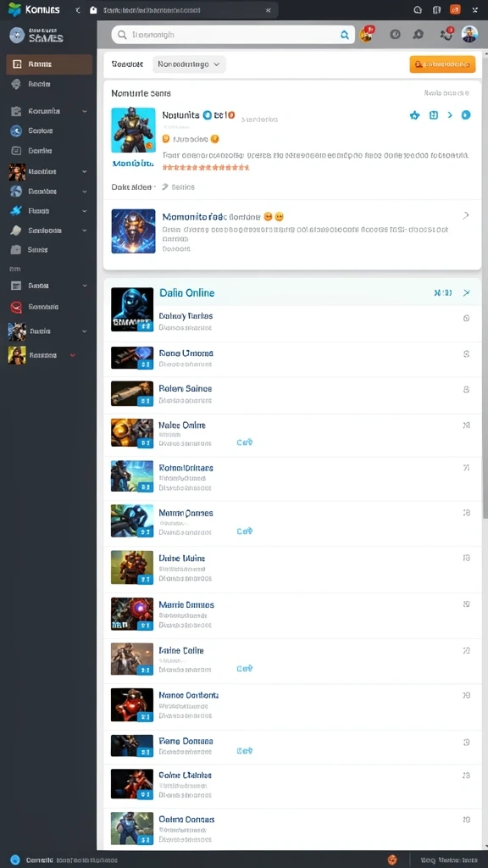Close the Dalia Online panel with the X
Viewport: 488px width, 868px height.
point(467,292)
